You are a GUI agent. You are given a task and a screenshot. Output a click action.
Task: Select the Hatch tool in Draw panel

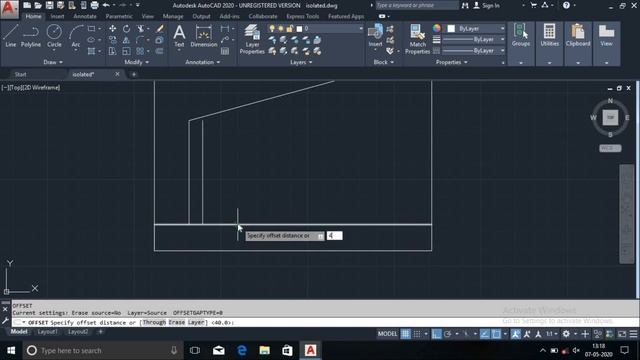[x=91, y=51]
